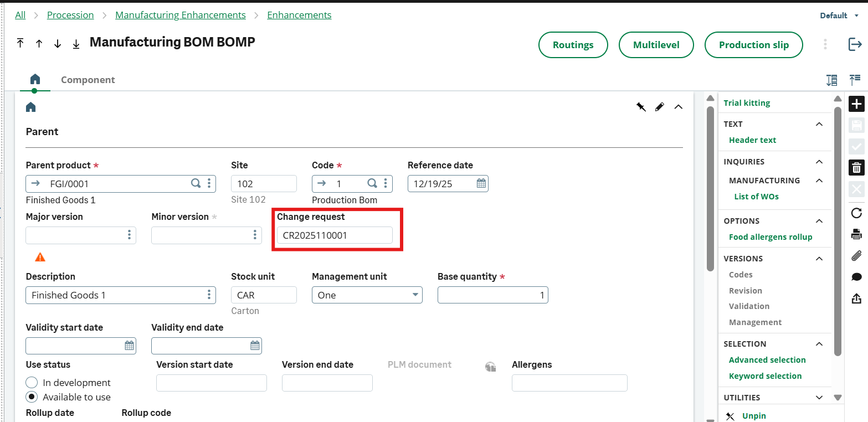Delete the current BOM record
868x422 pixels.
[x=856, y=167]
